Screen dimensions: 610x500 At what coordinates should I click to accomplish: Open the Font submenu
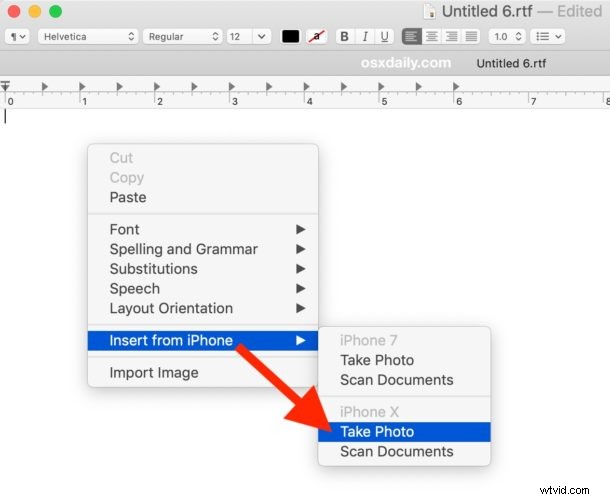[x=203, y=229]
